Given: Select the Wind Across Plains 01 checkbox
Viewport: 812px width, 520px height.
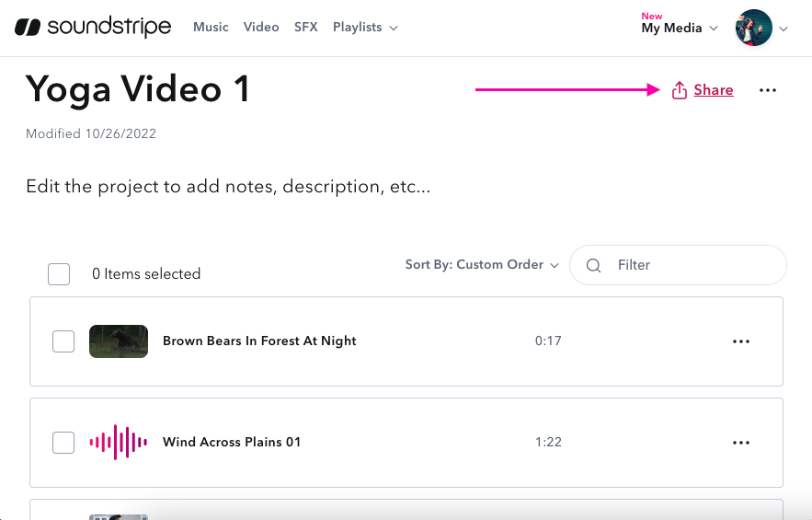Looking at the screenshot, I should [63, 443].
